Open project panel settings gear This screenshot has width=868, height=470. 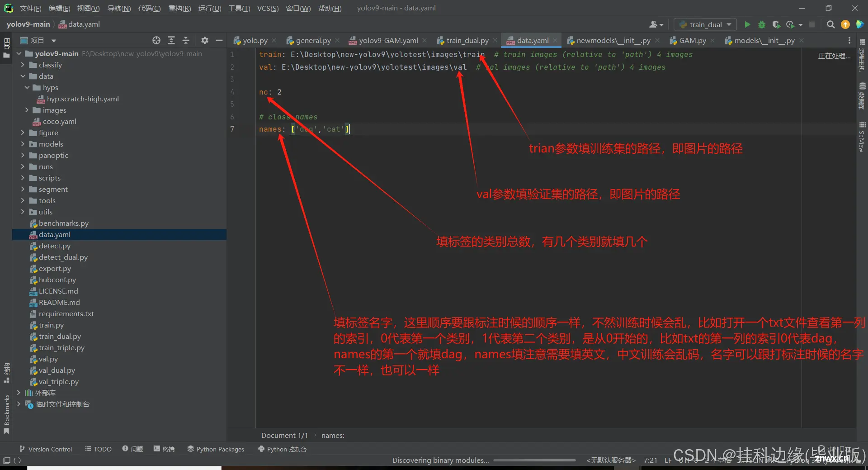tap(205, 40)
